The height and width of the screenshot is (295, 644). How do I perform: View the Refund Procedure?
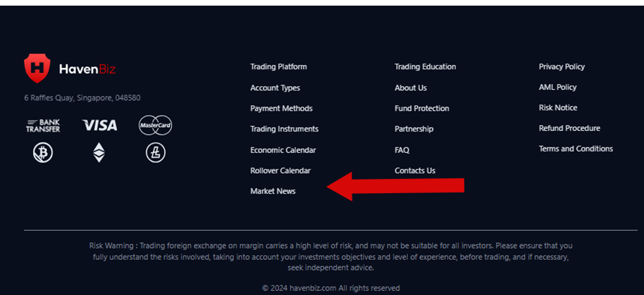[x=569, y=128]
